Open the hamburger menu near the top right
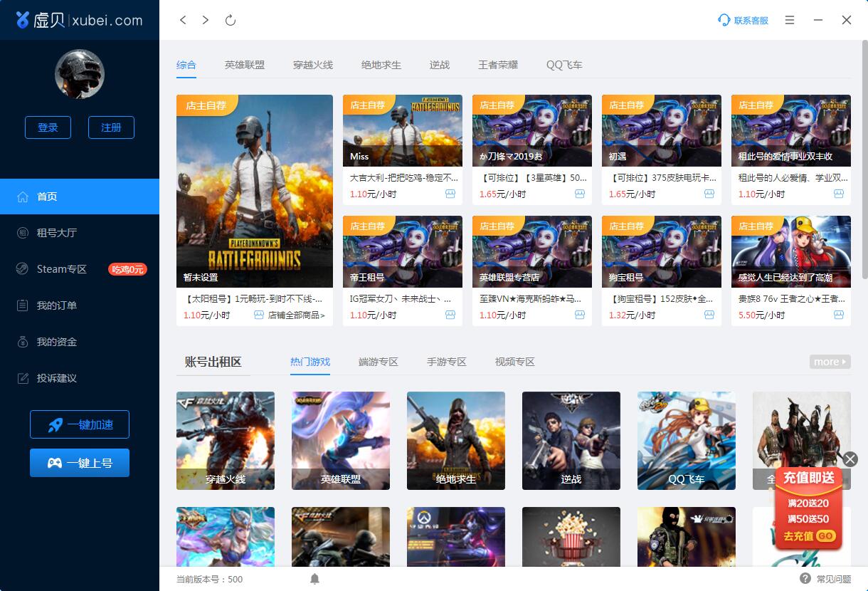868x591 pixels. click(x=789, y=20)
